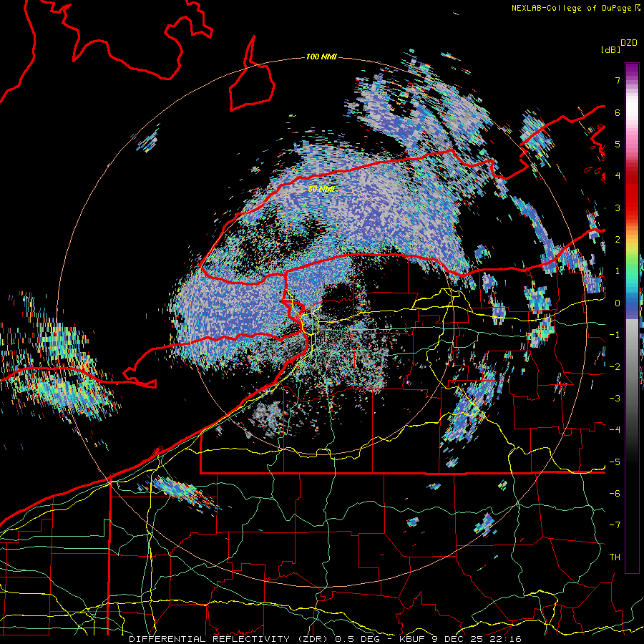This screenshot has width=644, height=644.
Task: Click the 1 value on color scale
Action: point(618,271)
